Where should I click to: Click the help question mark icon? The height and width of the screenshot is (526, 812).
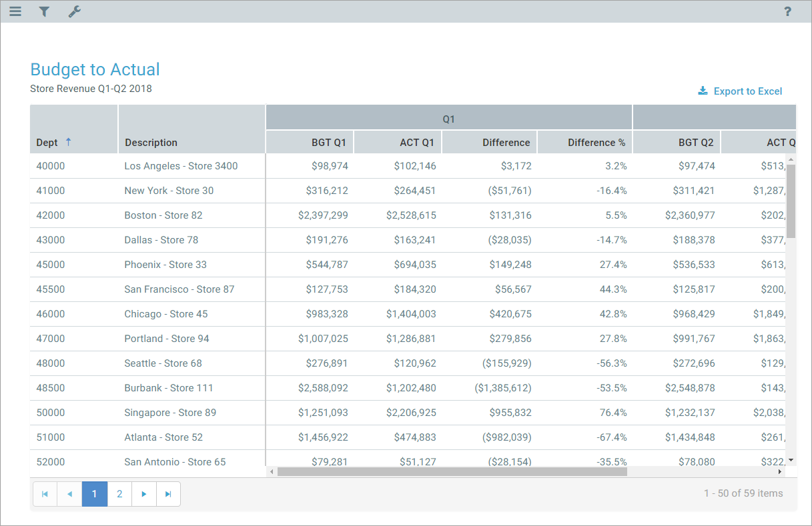click(787, 11)
